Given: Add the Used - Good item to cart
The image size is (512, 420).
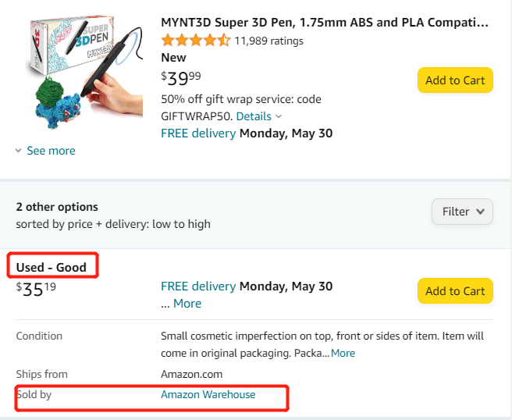Looking at the screenshot, I should [455, 291].
